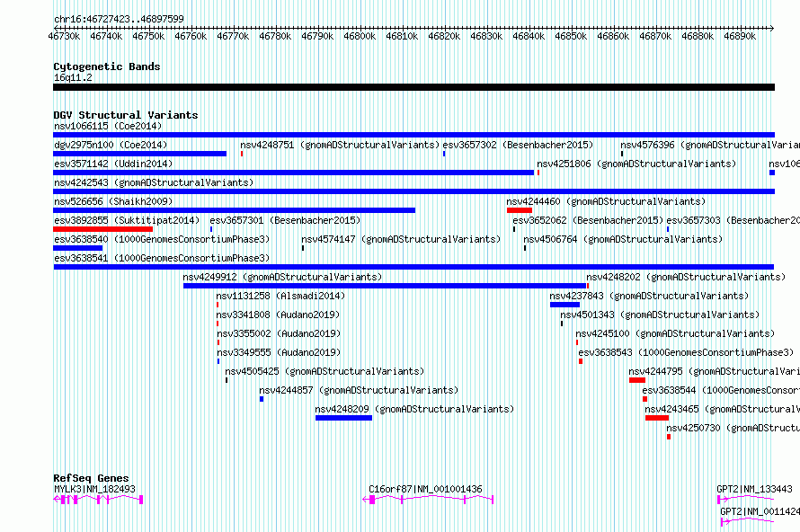Open the nsv4505425 gnomAD variant label
Image resolution: width=800 pixels, height=532 pixels.
coord(324,371)
